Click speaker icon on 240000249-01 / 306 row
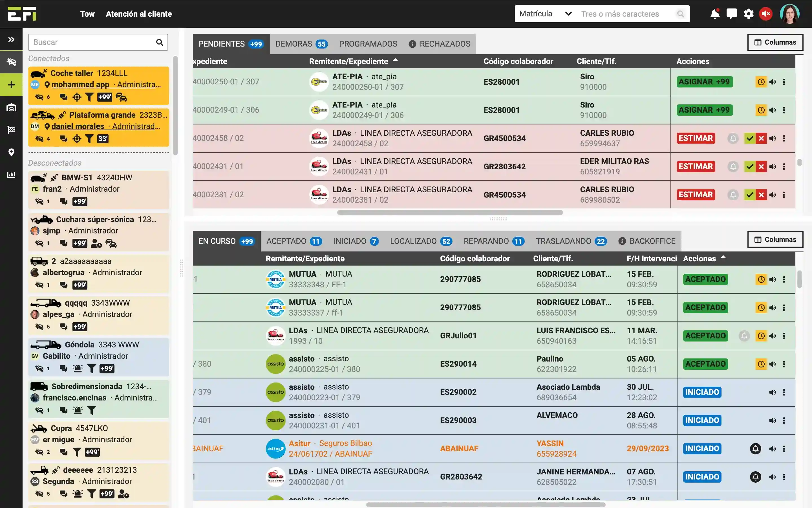Viewport: 812px width, 508px height. [x=773, y=110]
